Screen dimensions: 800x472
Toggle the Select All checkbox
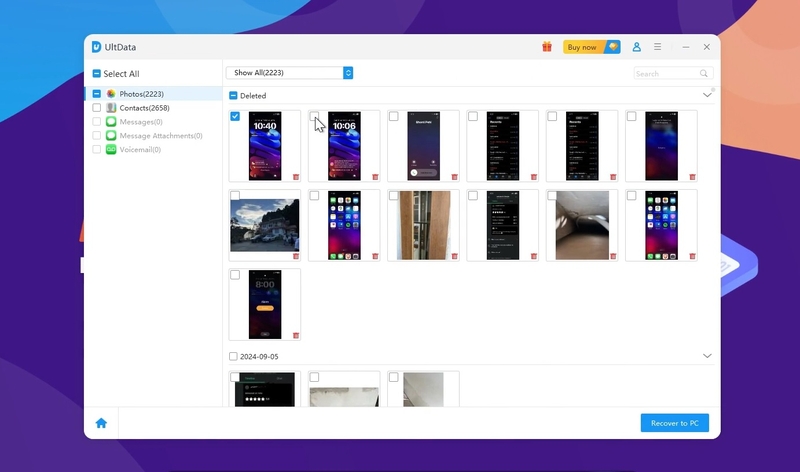tap(97, 74)
